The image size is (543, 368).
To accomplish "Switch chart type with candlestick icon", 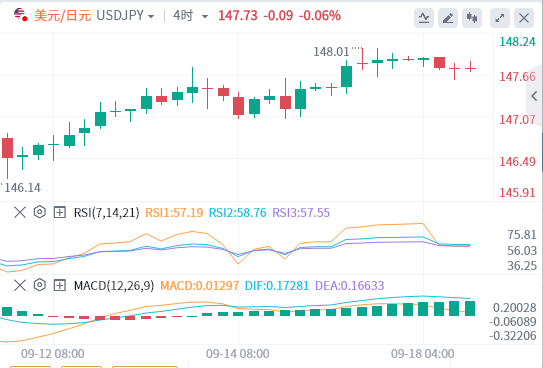I will point(472,18).
